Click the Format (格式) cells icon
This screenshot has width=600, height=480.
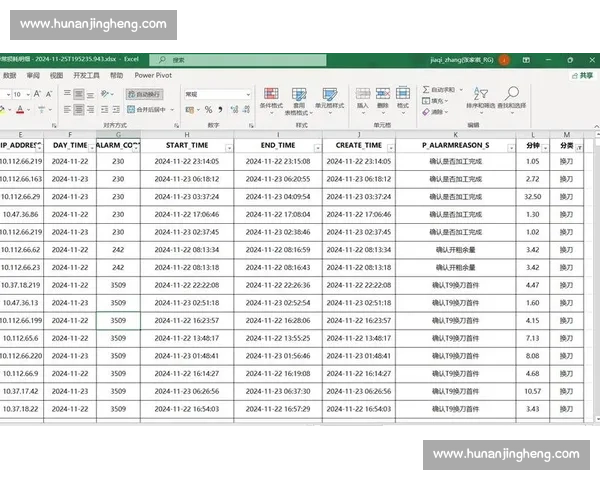pyautogui.click(x=402, y=97)
